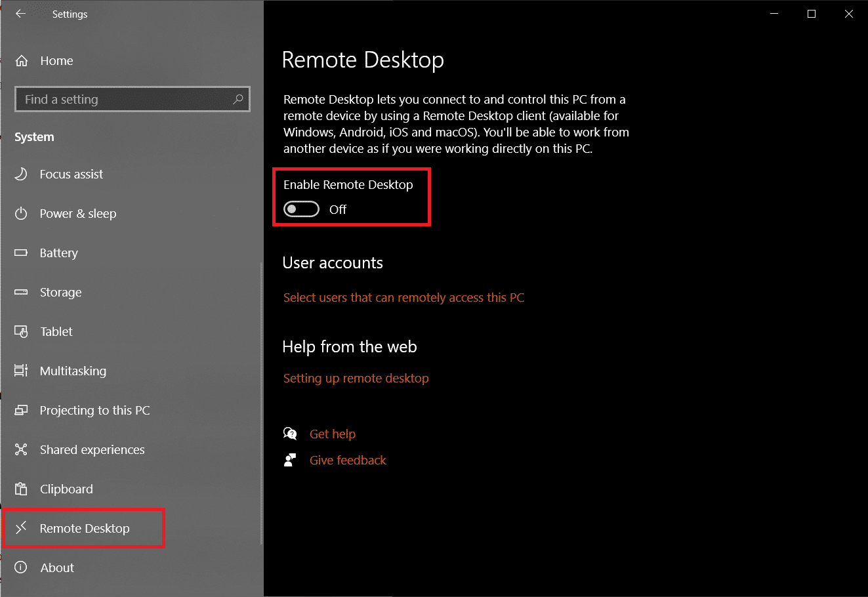
Task: Click the Home house icon
Action: 22,61
